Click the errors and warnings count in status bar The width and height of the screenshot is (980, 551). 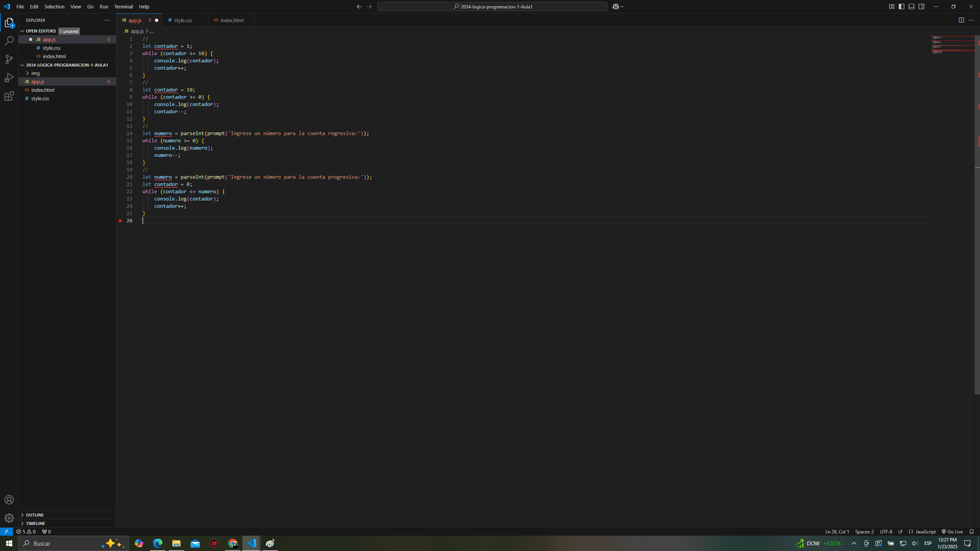[x=26, y=531]
